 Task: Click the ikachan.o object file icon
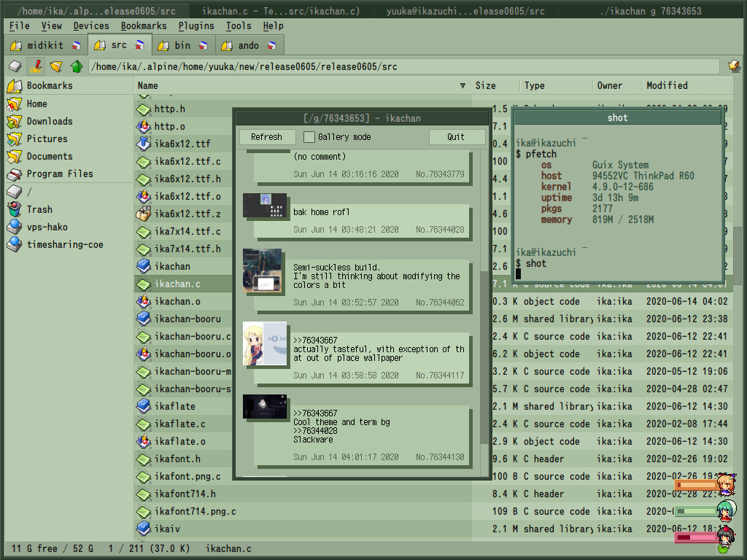pyautogui.click(x=144, y=301)
